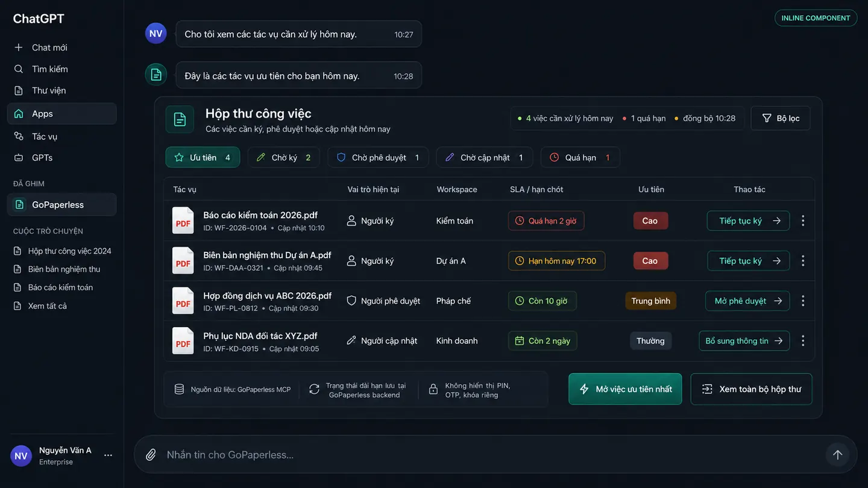The image size is (868, 488).
Task: Select the Ưu tiên tab
Action: point(203,157)
